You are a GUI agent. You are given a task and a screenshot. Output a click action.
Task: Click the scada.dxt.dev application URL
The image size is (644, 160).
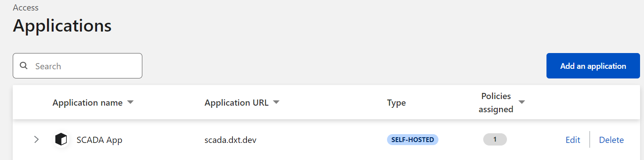click(231, 140)
